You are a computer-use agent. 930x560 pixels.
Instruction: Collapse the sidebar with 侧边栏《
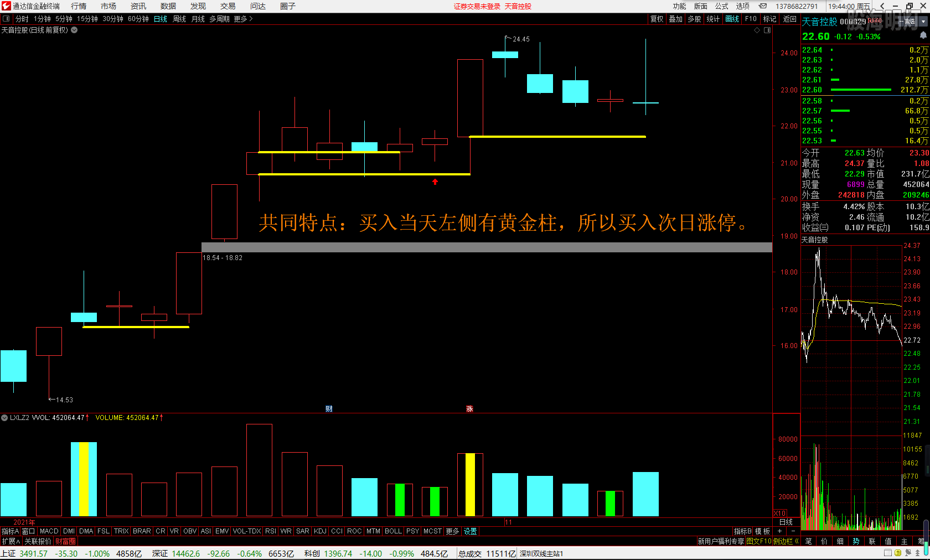click(x=786, y=541)
